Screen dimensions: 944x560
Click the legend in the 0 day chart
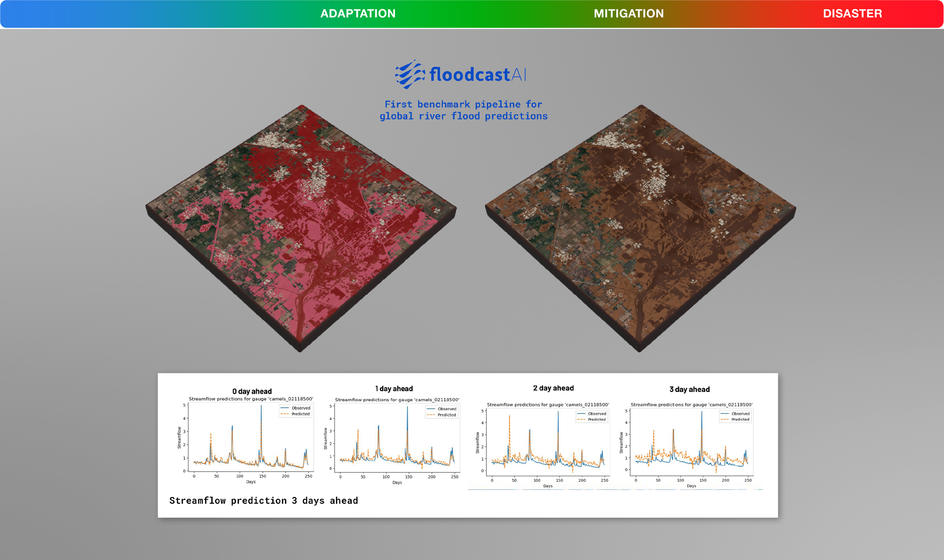click(296, 411)
